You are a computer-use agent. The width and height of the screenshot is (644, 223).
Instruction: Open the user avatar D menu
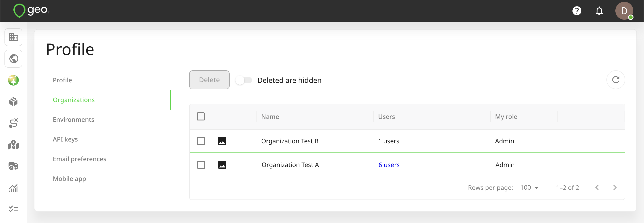(x=624, y=11)
